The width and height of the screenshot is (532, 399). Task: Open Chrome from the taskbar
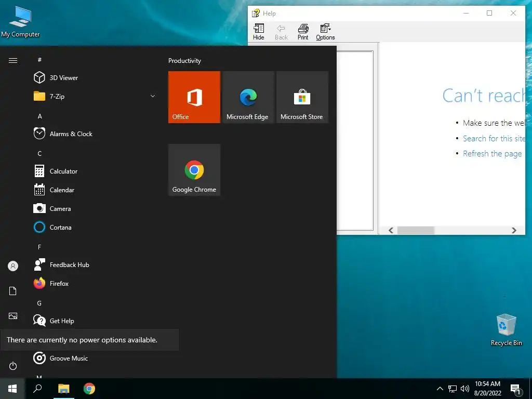[x=89, y=389]
